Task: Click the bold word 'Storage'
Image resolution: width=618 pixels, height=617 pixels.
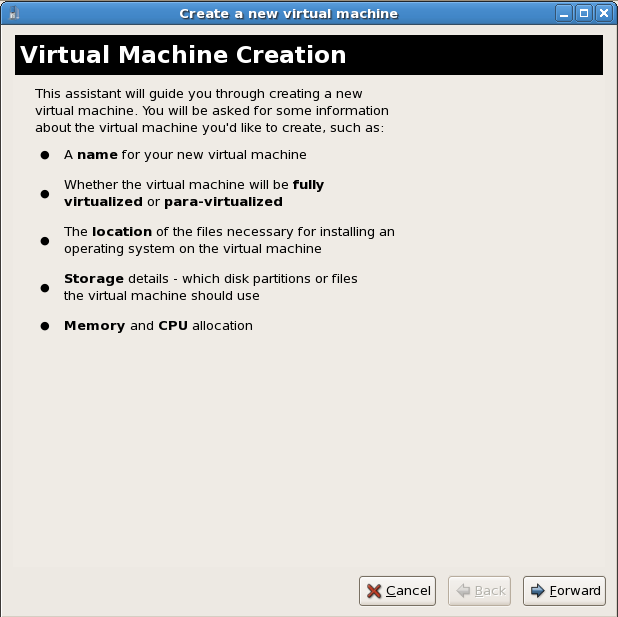Action: (94, 278)
